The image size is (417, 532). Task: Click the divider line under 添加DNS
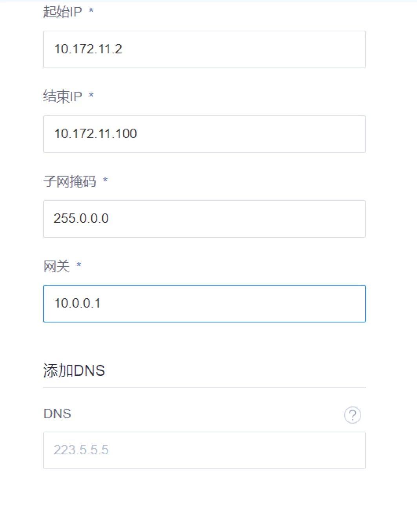(204, 387)
